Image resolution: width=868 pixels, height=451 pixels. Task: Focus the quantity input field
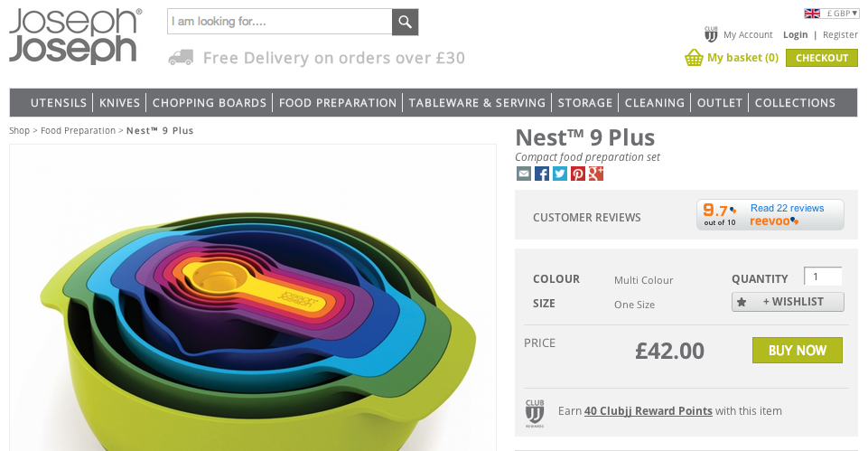[822, 277]
